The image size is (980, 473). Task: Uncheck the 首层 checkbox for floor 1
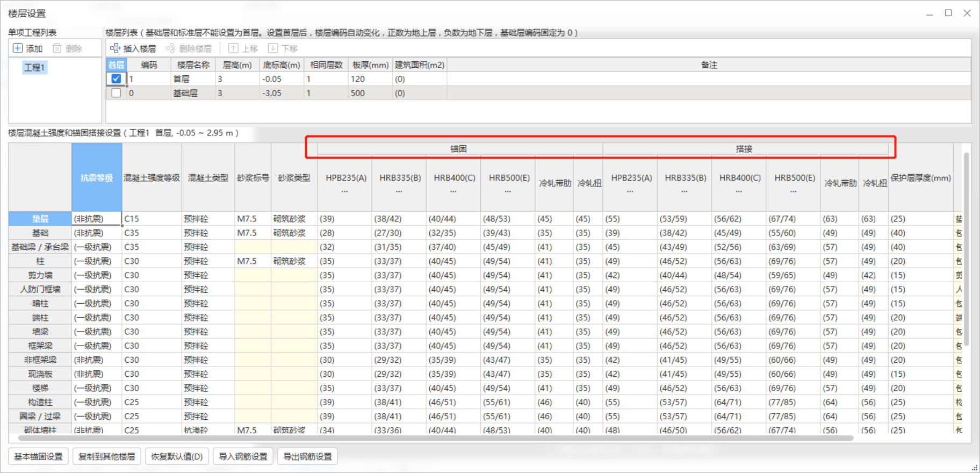[x=116, y=78]
